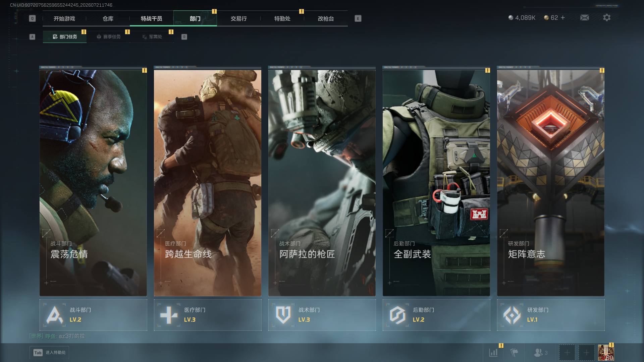
Task: Click the empty squad slot beside the avatar
Action: pyautogui.click(x=586, y=353)
